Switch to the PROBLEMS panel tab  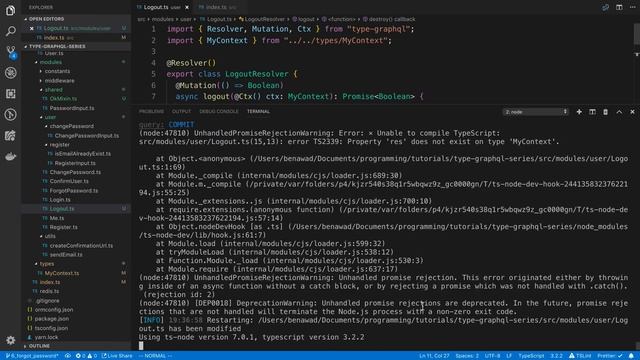point(151,111)
